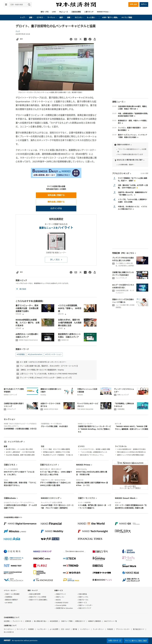Click the 無料会員に登録する button
Viewport: 152px width, 644px height.
tap(56, 202)
